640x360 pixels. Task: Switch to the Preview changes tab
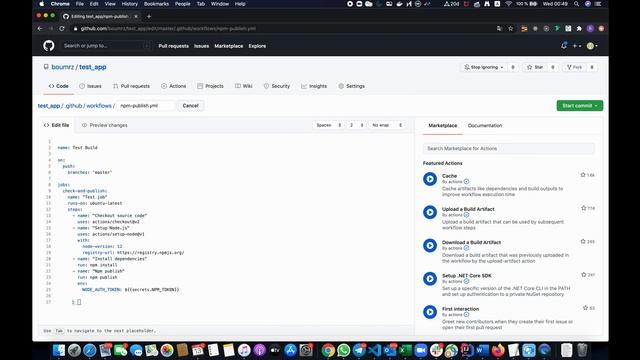(105, 125)
